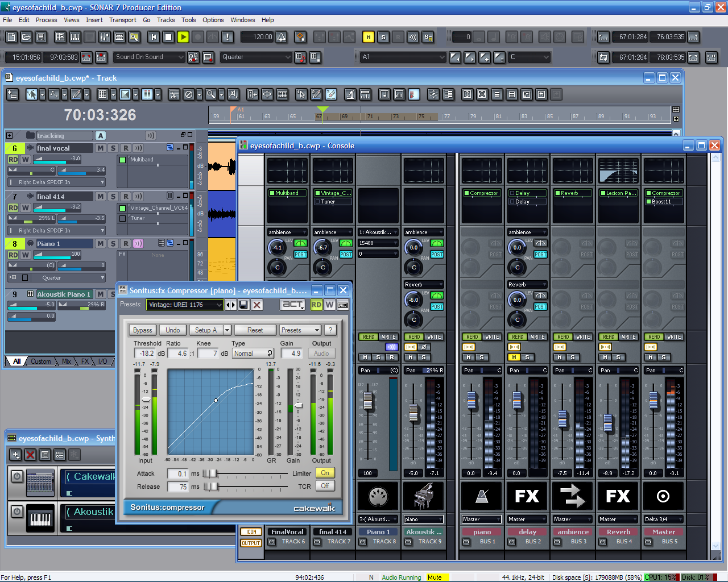Screen dimensions: 728x582
Task: Open the Presets dropdown button in compressor
Action: pos(300,330)
